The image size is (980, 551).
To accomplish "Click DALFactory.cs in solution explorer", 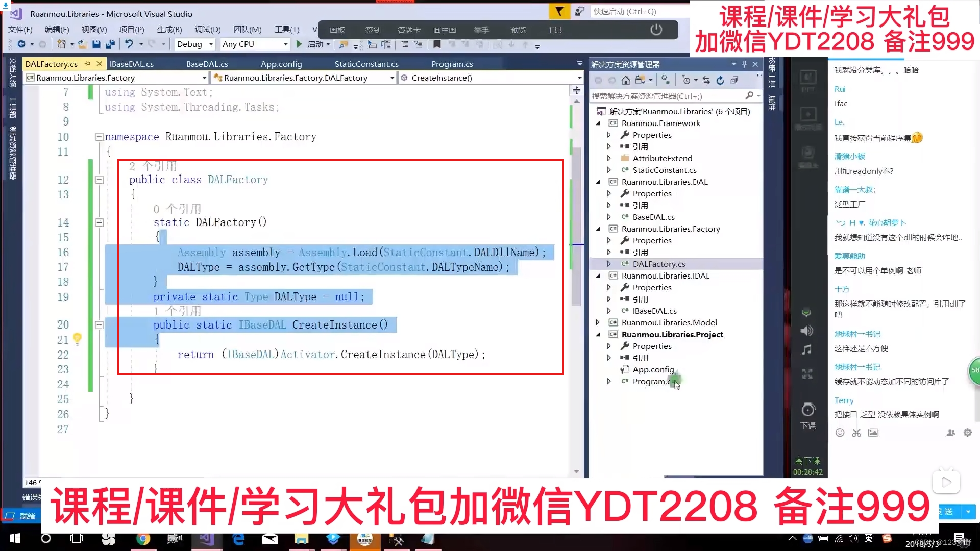I will click(658, 263).
